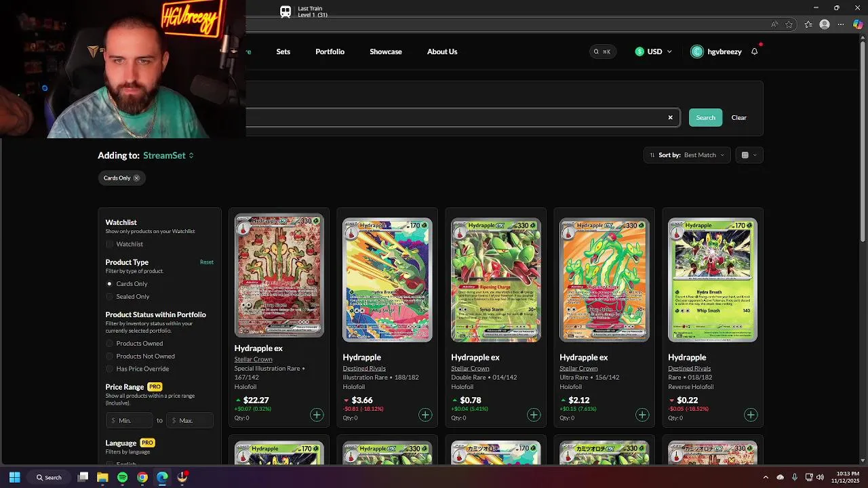Select the Sealed Only radio button

[109, 297]
